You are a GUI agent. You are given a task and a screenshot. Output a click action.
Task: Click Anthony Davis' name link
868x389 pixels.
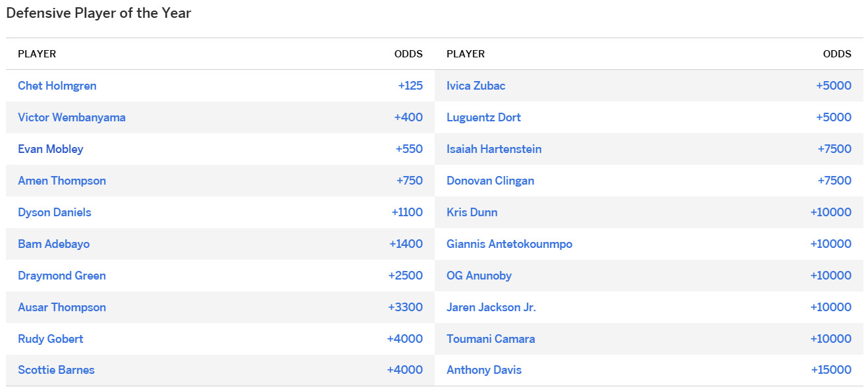(484, 370)
